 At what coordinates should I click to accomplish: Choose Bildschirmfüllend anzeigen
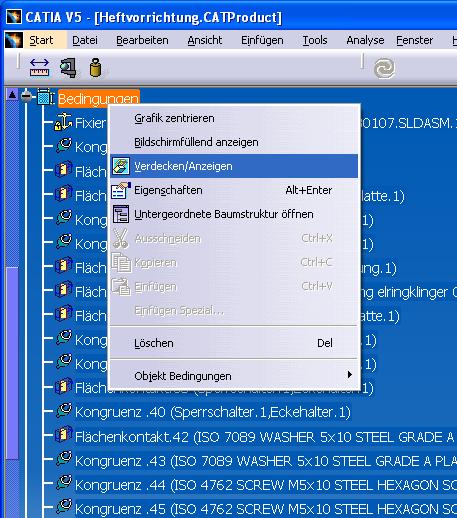point(234,142)
